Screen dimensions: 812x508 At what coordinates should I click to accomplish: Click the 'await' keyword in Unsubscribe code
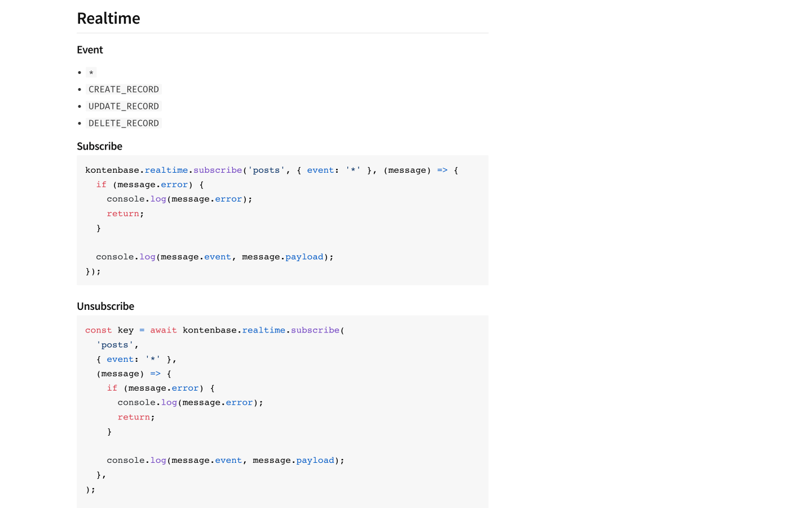[163, 330]
